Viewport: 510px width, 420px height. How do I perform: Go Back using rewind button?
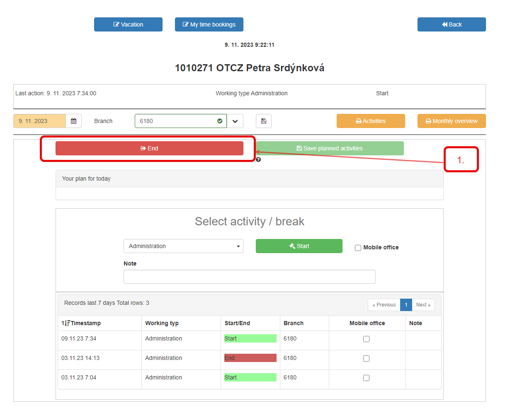coord(452,24)
